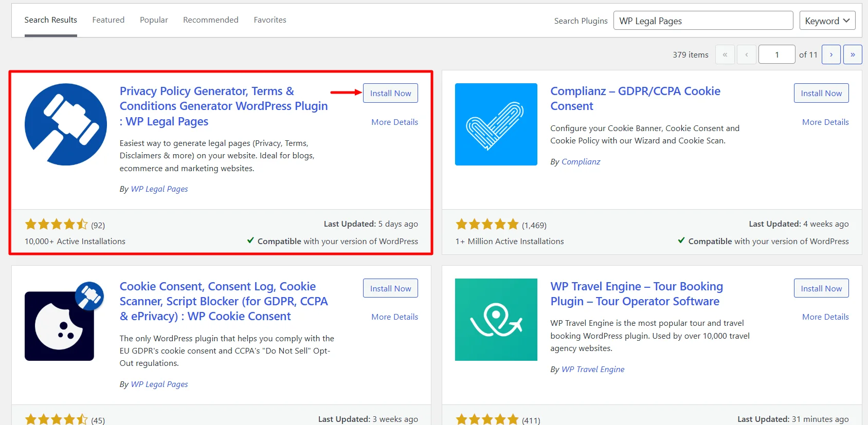Open the Favorites tab

(x=270, y=20)
